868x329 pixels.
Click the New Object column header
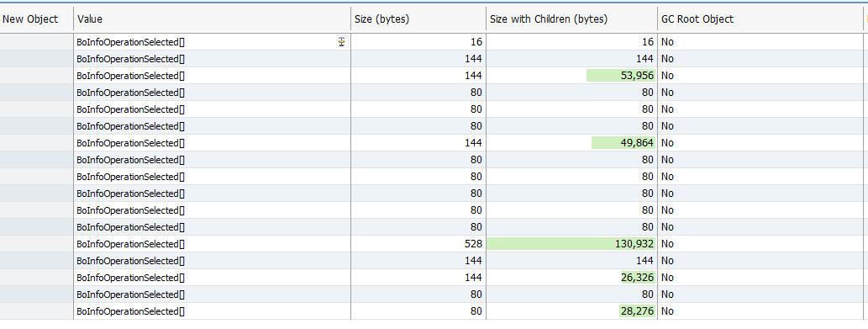point(36,19)
